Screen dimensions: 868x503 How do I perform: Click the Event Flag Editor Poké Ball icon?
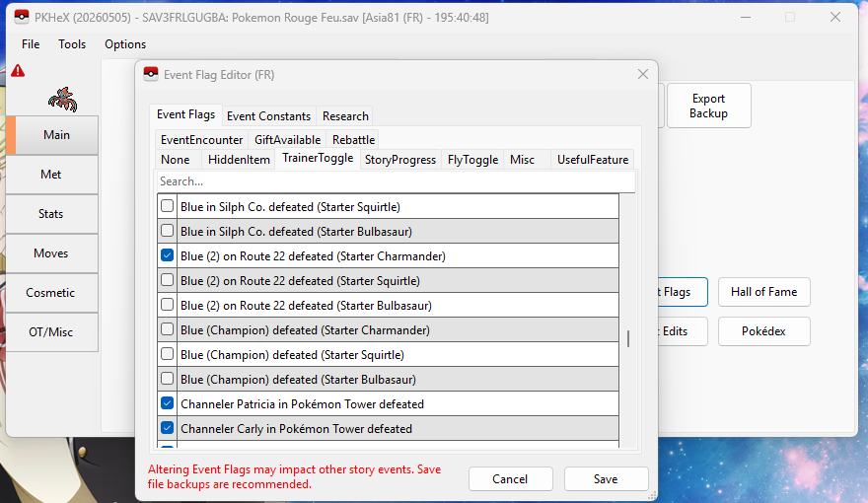(x=151, y=74)
